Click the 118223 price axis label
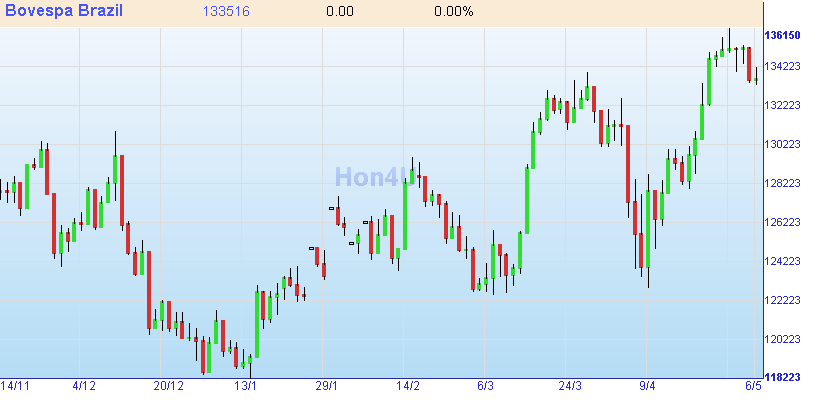 click(x=782, y=377)
